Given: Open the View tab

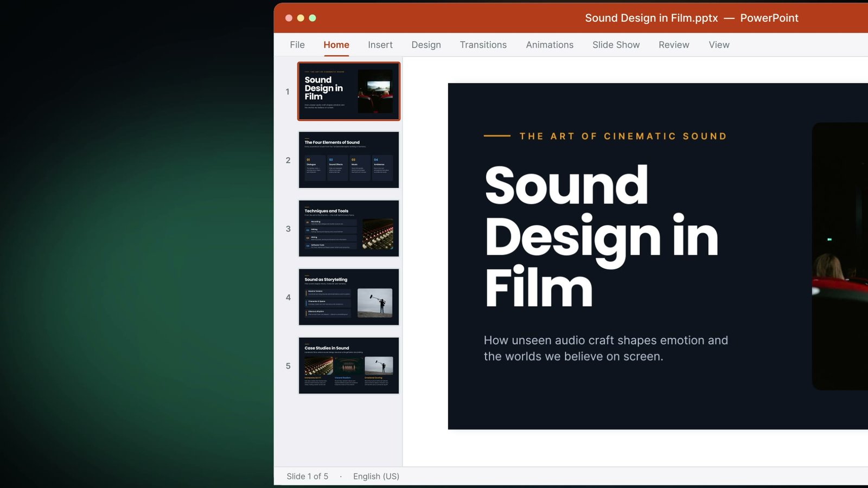Looking at the screenshot, I should 719,45.
